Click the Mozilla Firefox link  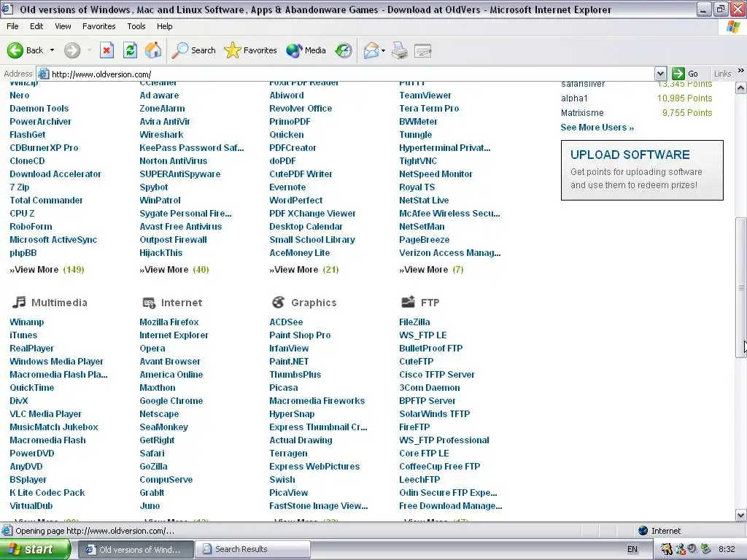169,322
